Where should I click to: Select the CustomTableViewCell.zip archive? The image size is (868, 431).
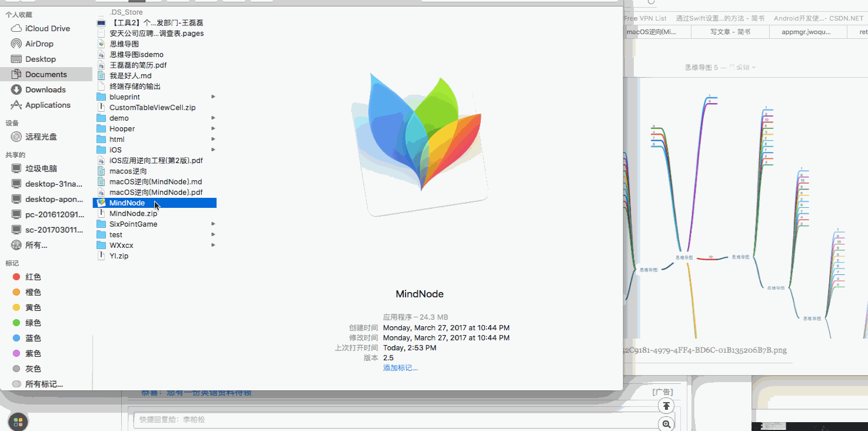(152, 107)
